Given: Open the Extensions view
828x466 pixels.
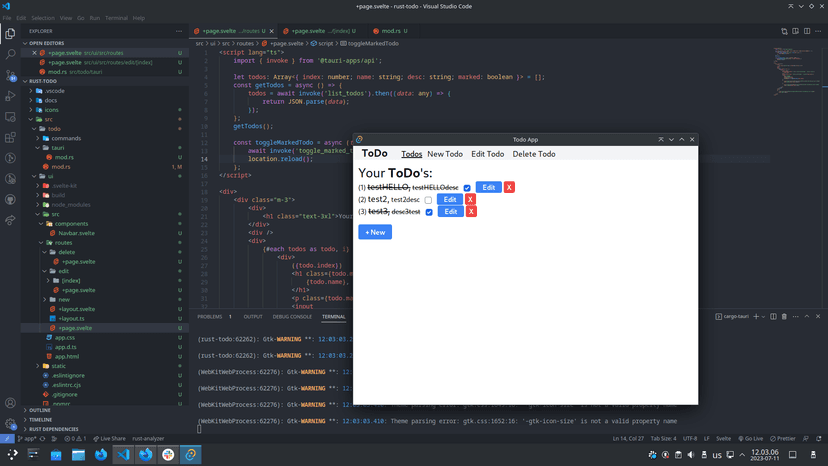Looking at the screenshot, I should click(11, 137).
